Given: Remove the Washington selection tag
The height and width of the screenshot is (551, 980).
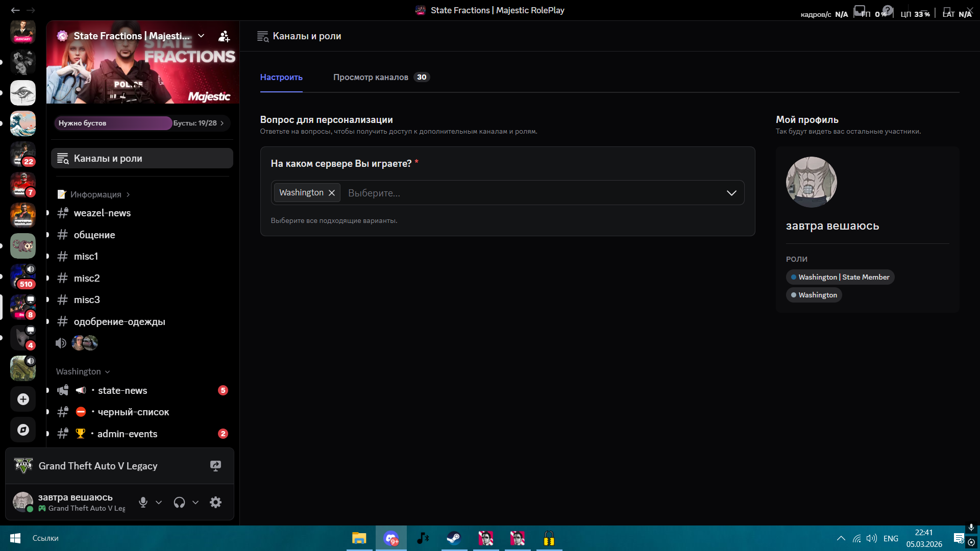Looking at the screenshot, I should (x=332, y=193).
